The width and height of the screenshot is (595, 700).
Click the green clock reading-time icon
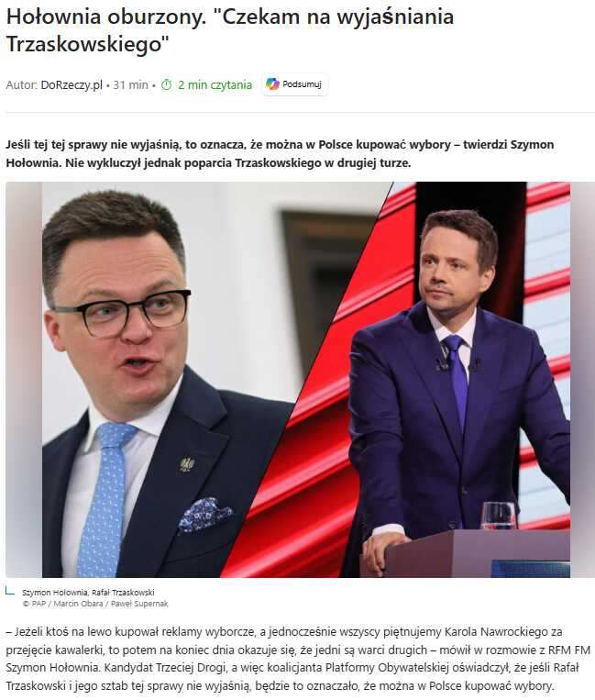click(166, 84)
